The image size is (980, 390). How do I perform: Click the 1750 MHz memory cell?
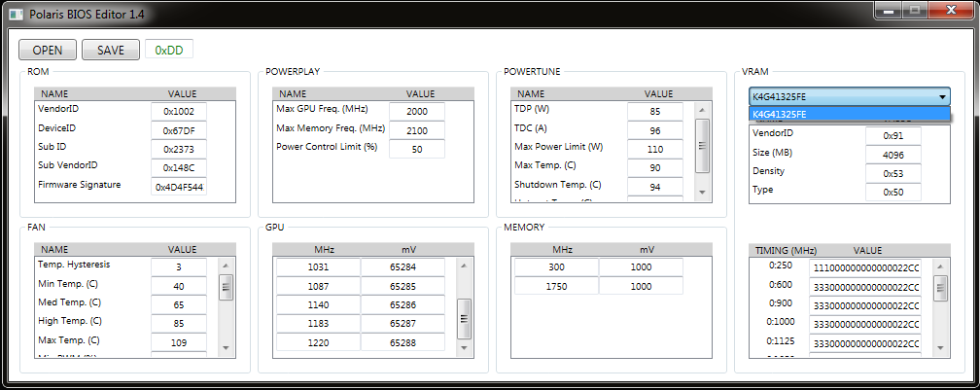556,286
